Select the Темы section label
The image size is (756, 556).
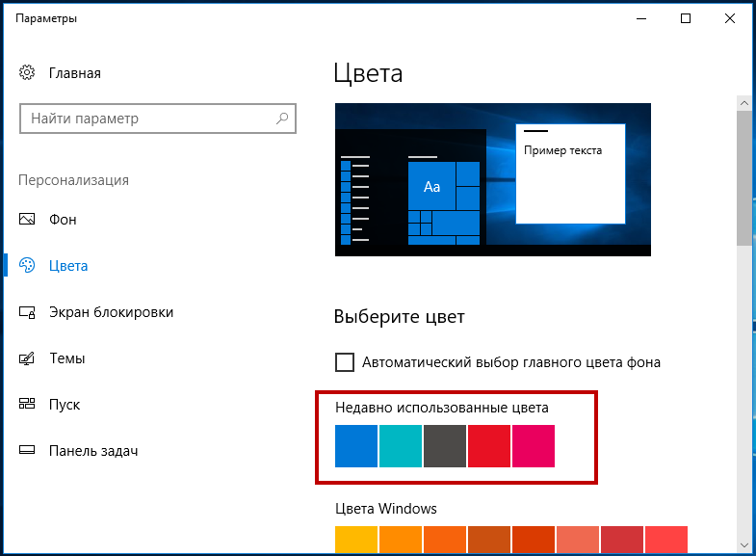[x=67, y=358]
